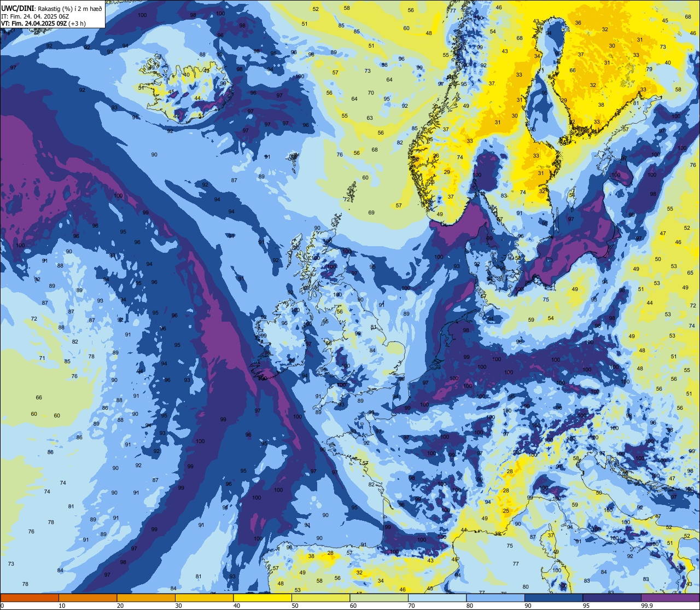Click the '30' tick label on the color scale

click(x=178, y=606)
